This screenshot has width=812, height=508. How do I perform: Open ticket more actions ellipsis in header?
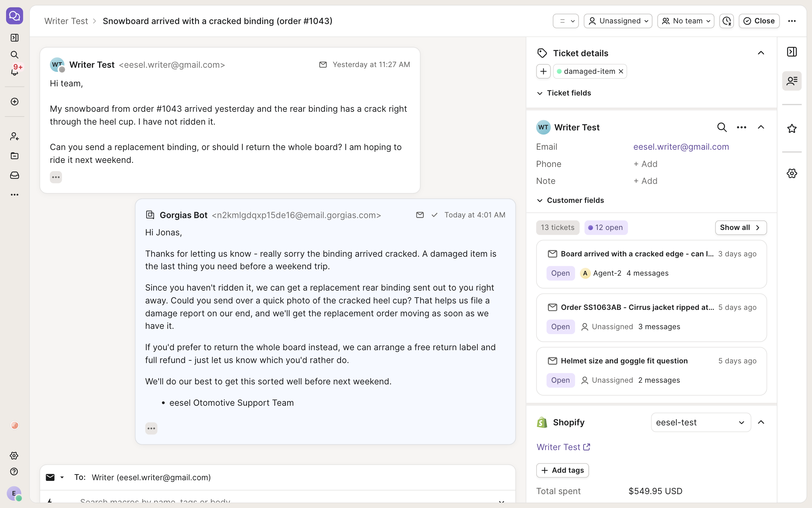792,21
